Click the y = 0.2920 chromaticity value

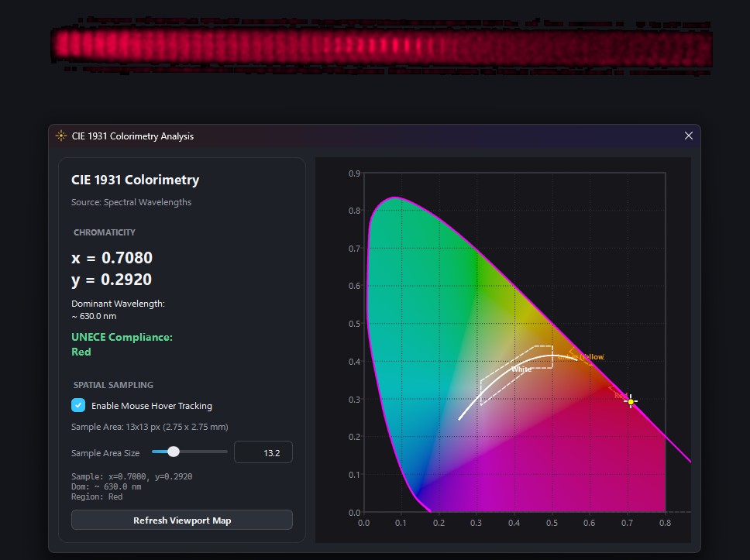point(112,280)
